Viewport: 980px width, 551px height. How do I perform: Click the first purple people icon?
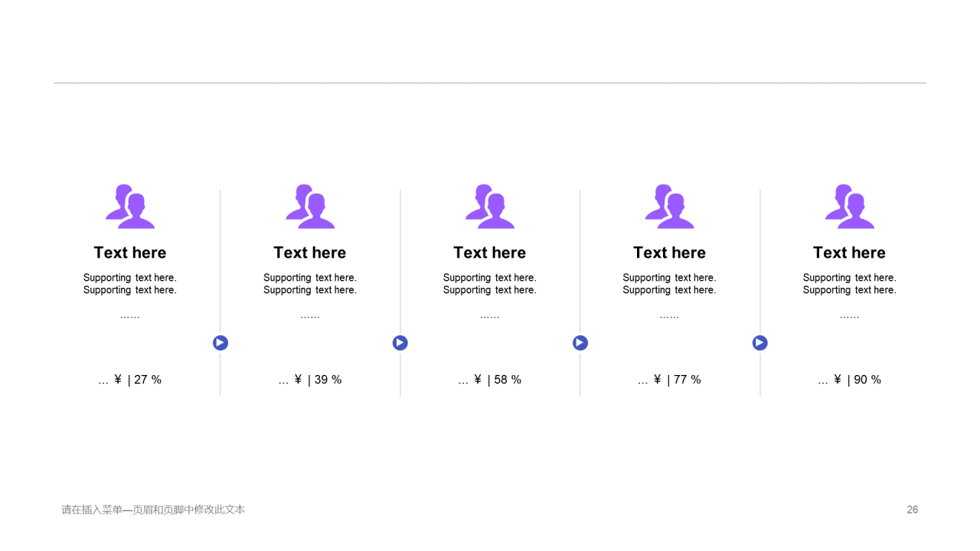point(130,207)
